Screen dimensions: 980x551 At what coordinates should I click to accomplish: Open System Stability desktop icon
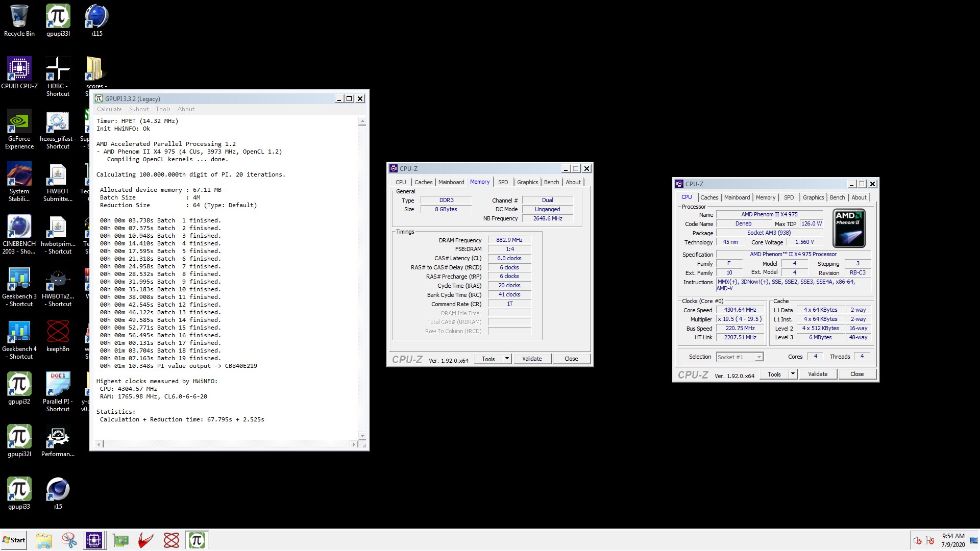(x=19, y=182)
